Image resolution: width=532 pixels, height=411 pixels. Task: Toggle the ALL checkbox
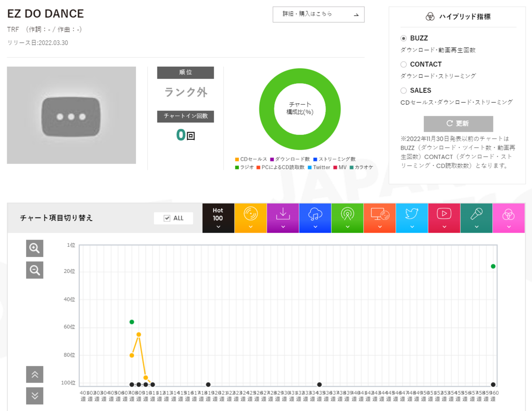(x=167, y=218)
